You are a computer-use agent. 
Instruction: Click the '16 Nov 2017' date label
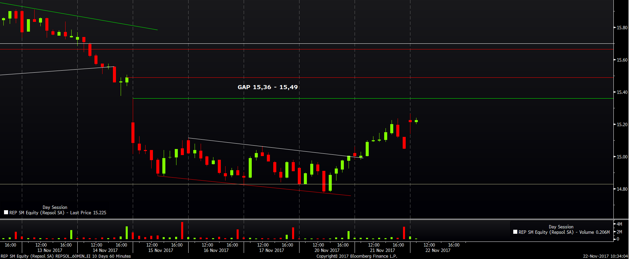(x=216, y=250)
